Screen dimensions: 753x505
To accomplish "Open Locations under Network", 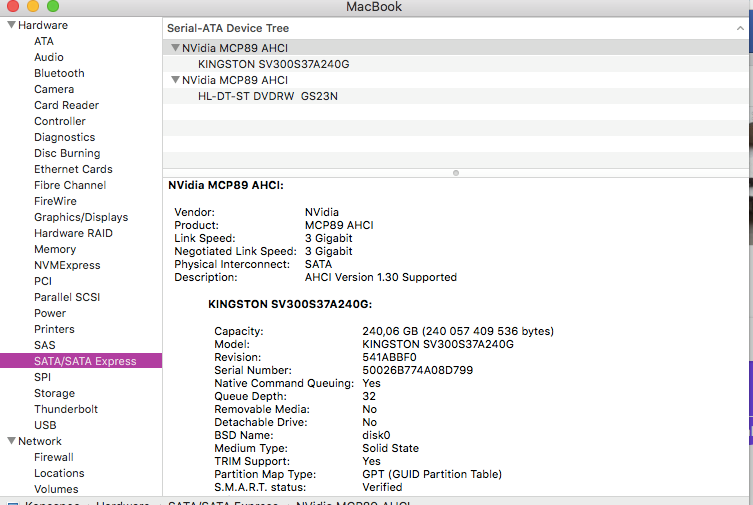I will pyautogui.click(x=59, y=473).
